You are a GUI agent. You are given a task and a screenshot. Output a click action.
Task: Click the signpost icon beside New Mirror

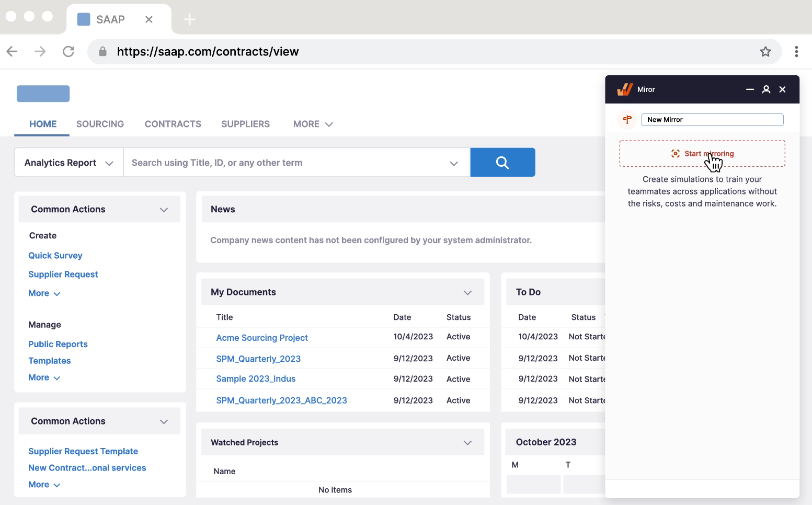627,120
